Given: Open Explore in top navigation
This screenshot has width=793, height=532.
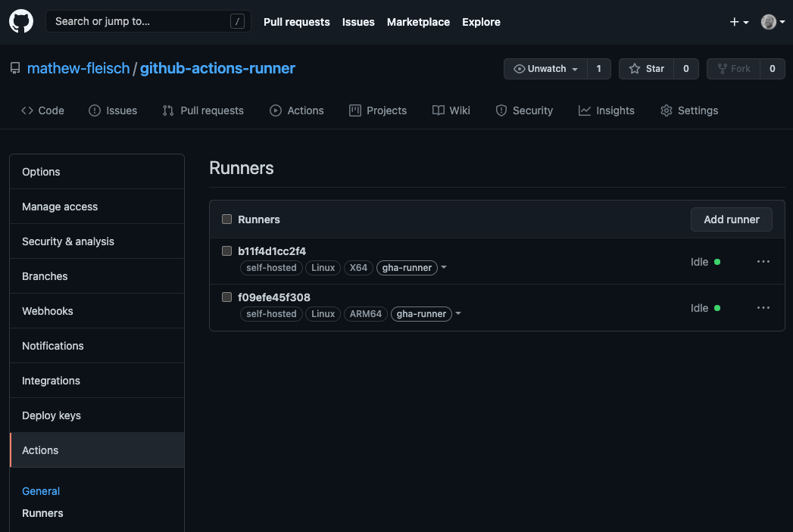Looking at the screenshot, I should pos(481,22).
